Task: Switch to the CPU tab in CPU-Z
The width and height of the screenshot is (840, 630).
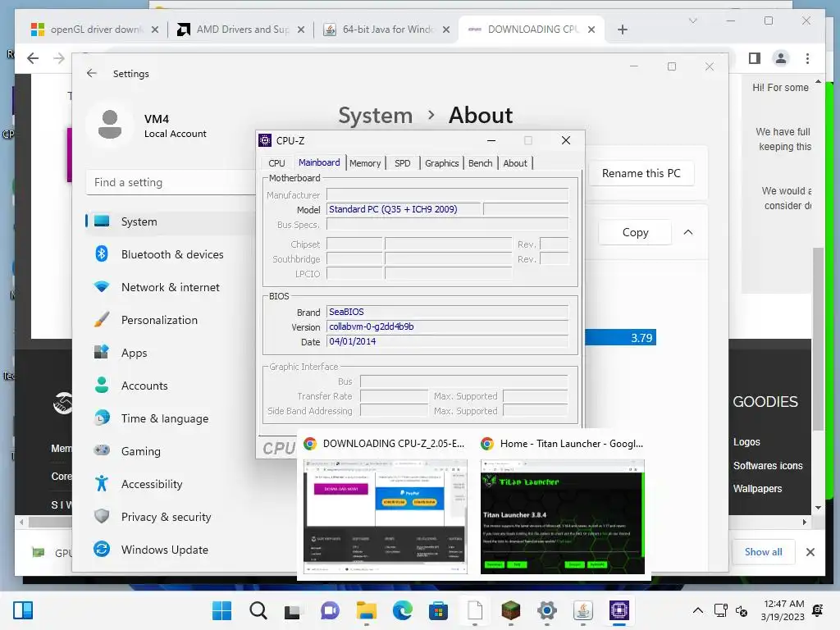Action: pos(277,163)
